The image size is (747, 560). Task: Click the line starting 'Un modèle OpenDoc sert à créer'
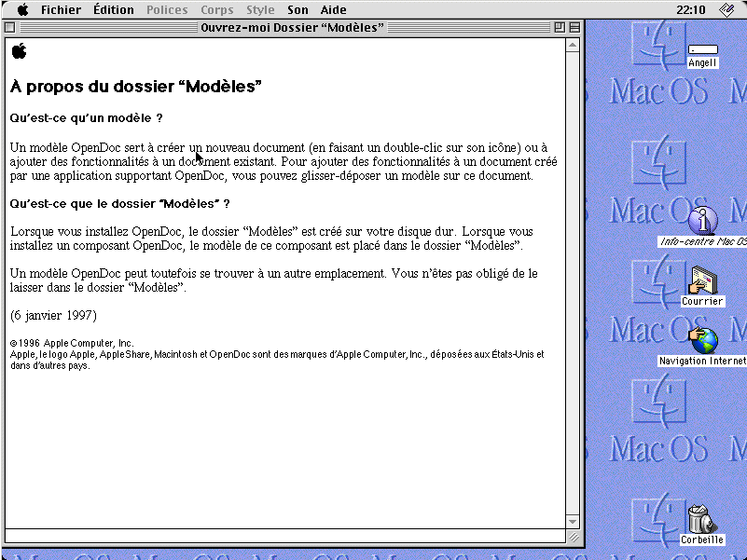279,147
